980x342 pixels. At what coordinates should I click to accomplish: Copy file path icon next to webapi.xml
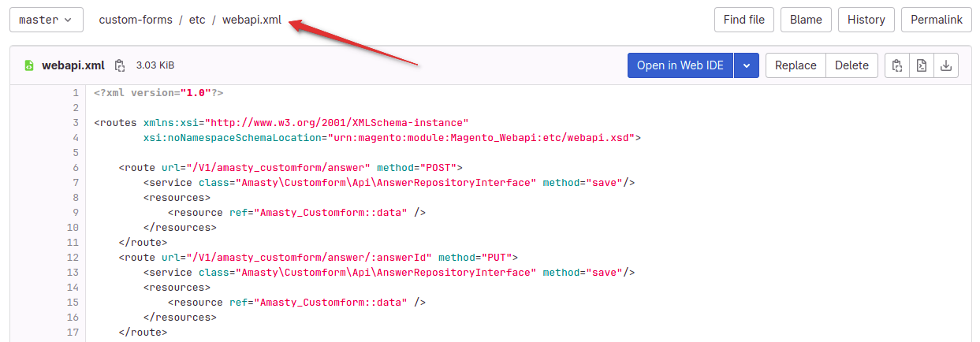click(x=120, y=65)
